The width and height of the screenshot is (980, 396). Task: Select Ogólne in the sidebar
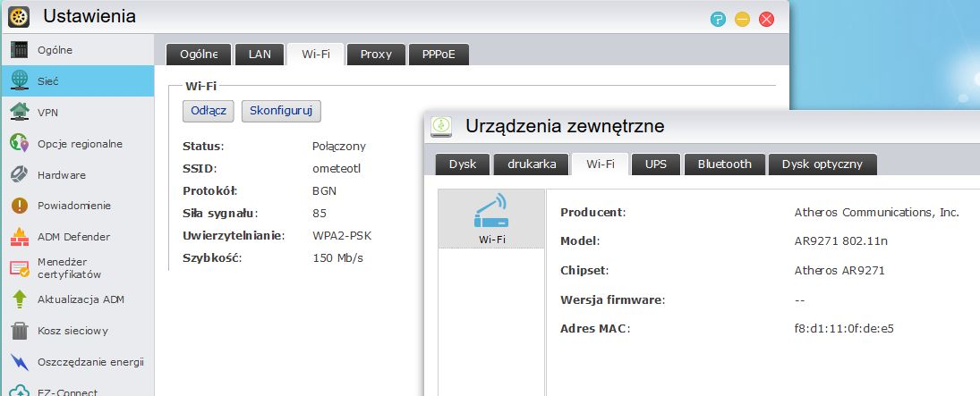click(55, 50)
